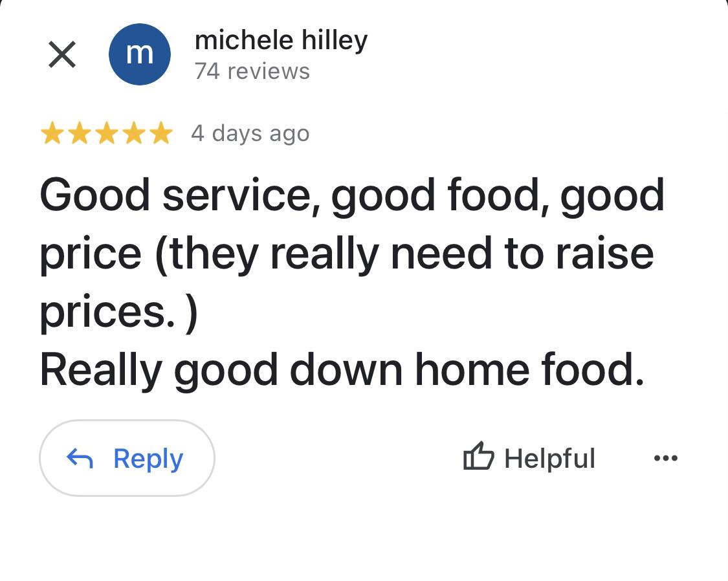Screen dimensions: 728x581
Task: Click the fifth gold rating star
Action: coord(160,134)
